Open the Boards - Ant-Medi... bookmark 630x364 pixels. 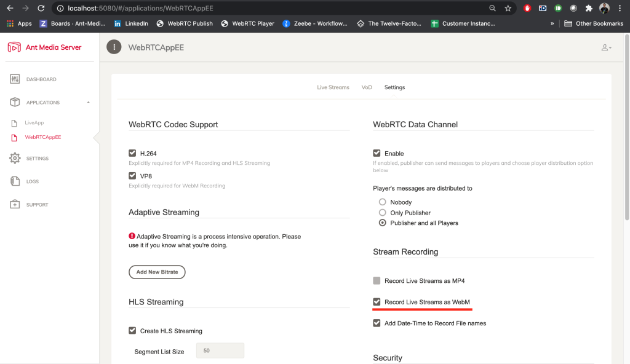(73, 24)
